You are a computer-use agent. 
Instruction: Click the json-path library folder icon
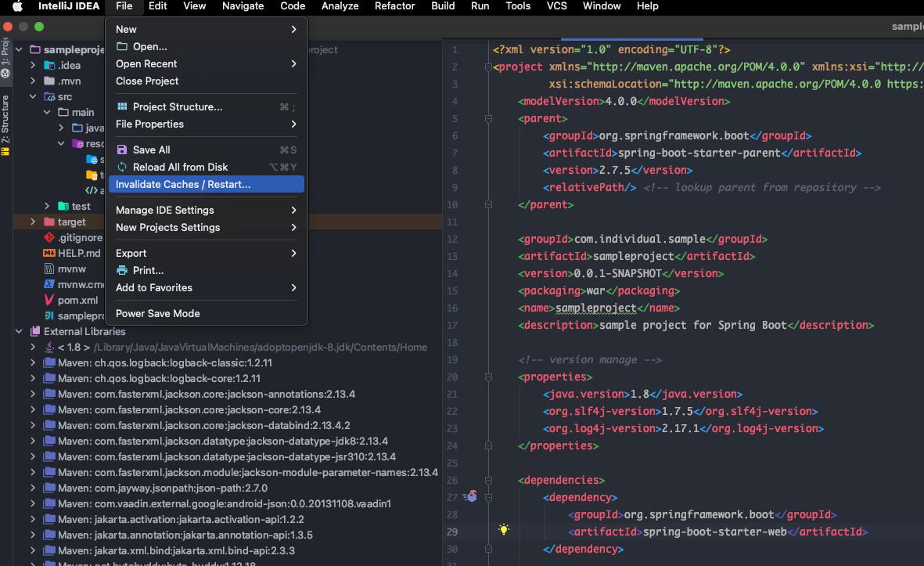pyautogui.click(x=49, y=488)
